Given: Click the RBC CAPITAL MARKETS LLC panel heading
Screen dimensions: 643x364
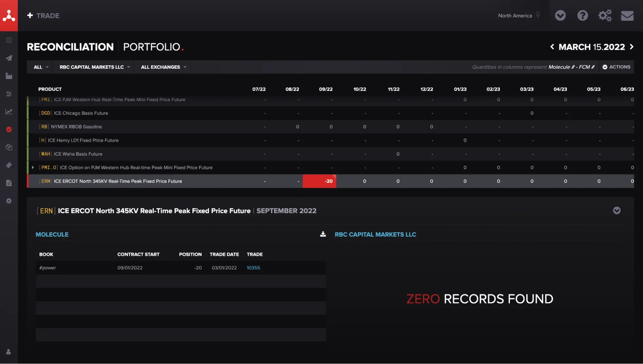Looking at the screenshot, I should (x=375, y=234).
